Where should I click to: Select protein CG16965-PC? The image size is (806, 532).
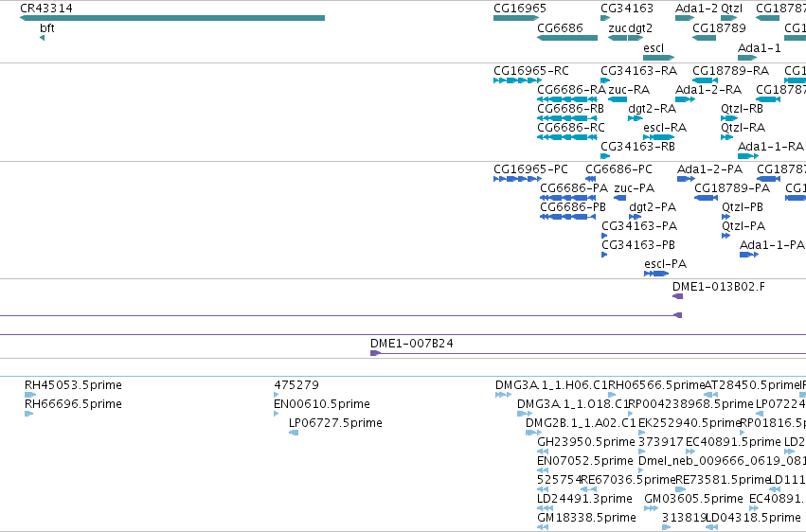pos(530,168)
